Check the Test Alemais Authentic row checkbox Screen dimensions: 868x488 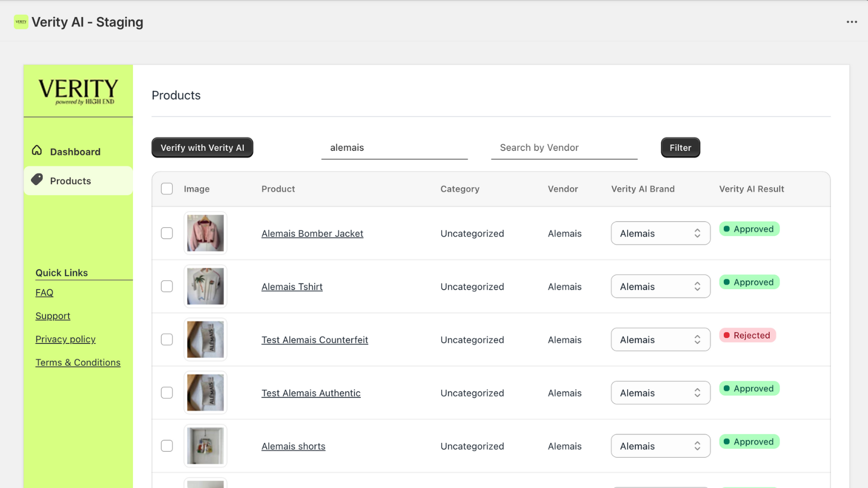tap(167, 393)
